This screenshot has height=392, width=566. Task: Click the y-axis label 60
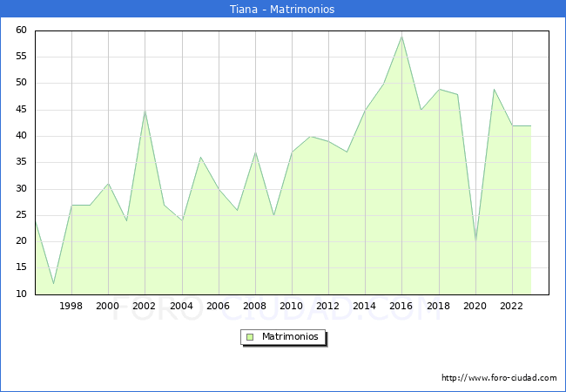tap(21, 30)
